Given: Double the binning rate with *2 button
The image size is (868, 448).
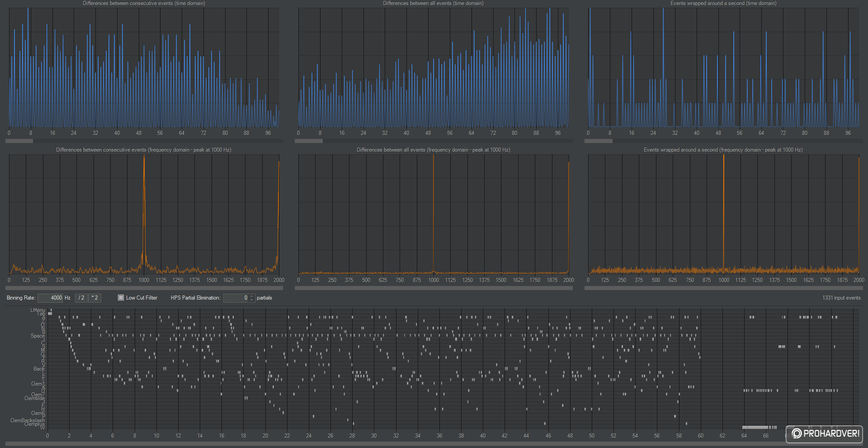Looking at the screenshot, I should tap(94, 298).
